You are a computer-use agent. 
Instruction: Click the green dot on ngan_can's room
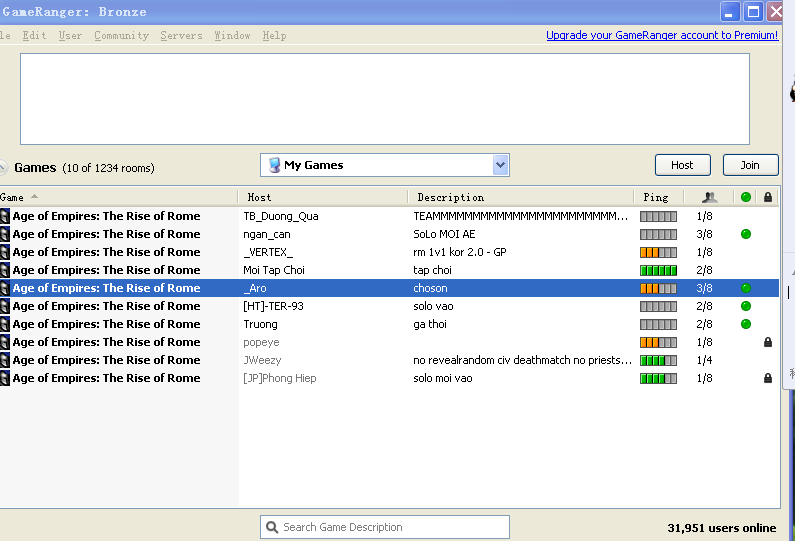point(745,234)
